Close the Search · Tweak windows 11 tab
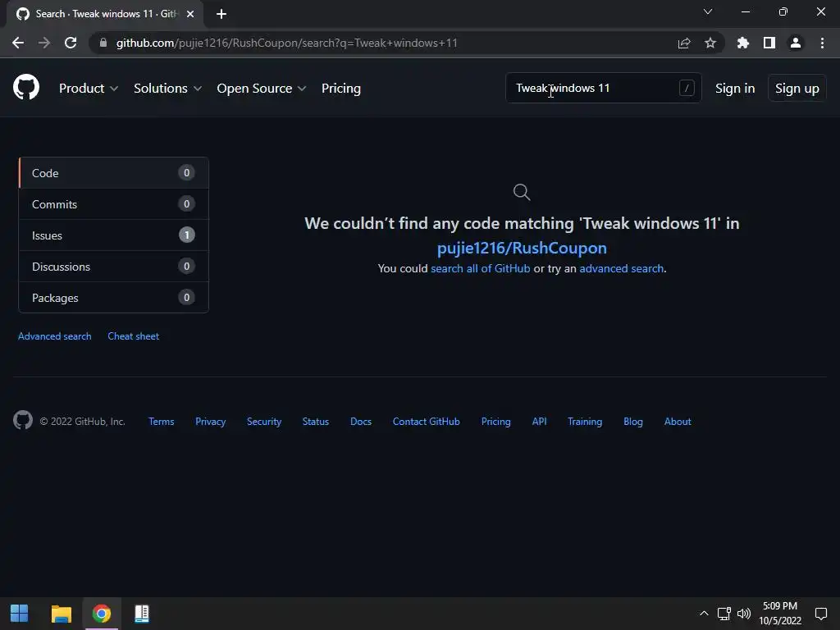840x630 pixels. click(190, 14)
